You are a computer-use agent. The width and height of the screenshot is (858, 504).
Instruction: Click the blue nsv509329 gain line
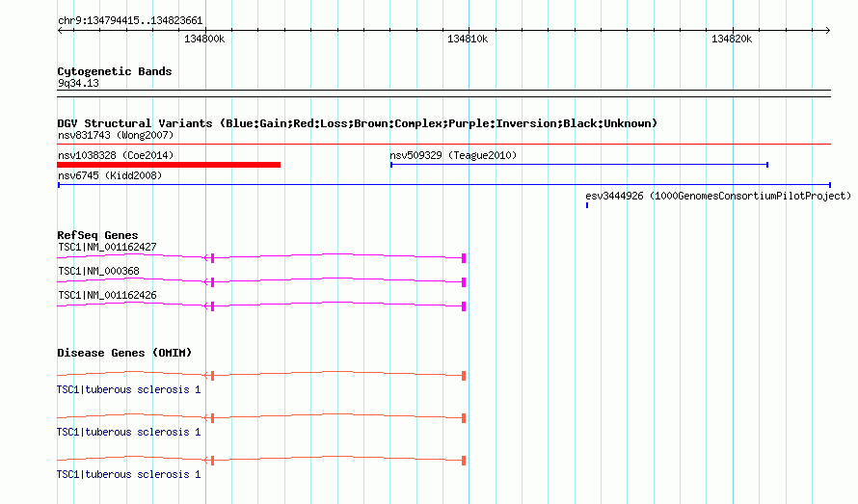pos(579,165)
